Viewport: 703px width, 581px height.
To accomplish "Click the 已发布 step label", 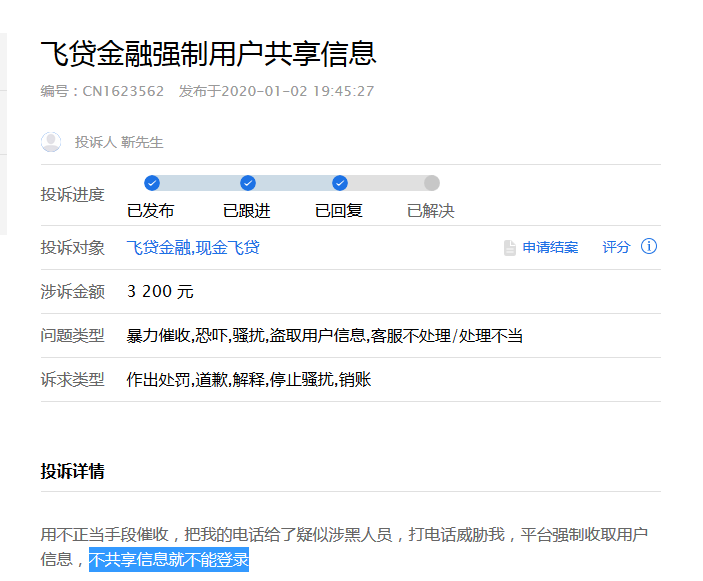I will 151,211.
